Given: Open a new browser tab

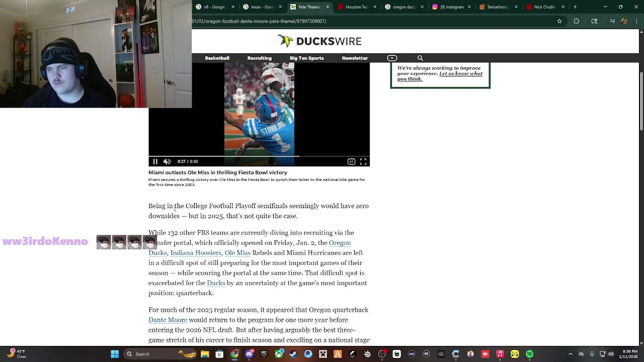Looking at the screenshot, I should (x=575, y=7).
